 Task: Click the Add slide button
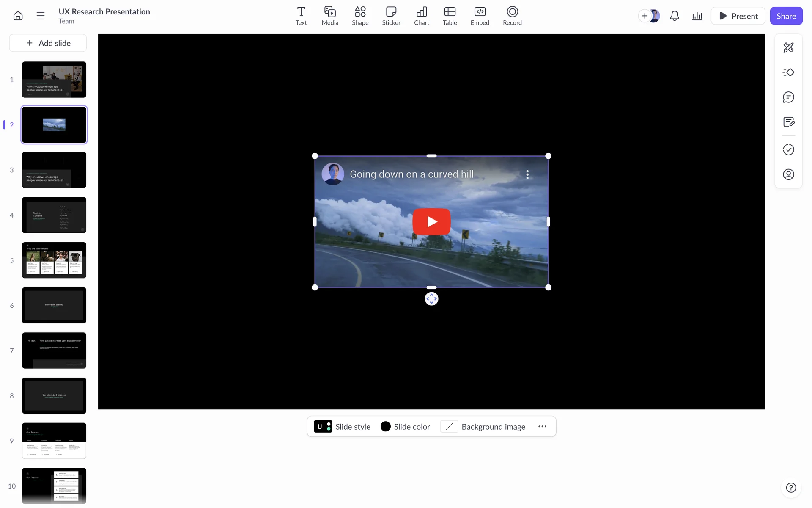point(48,43)
